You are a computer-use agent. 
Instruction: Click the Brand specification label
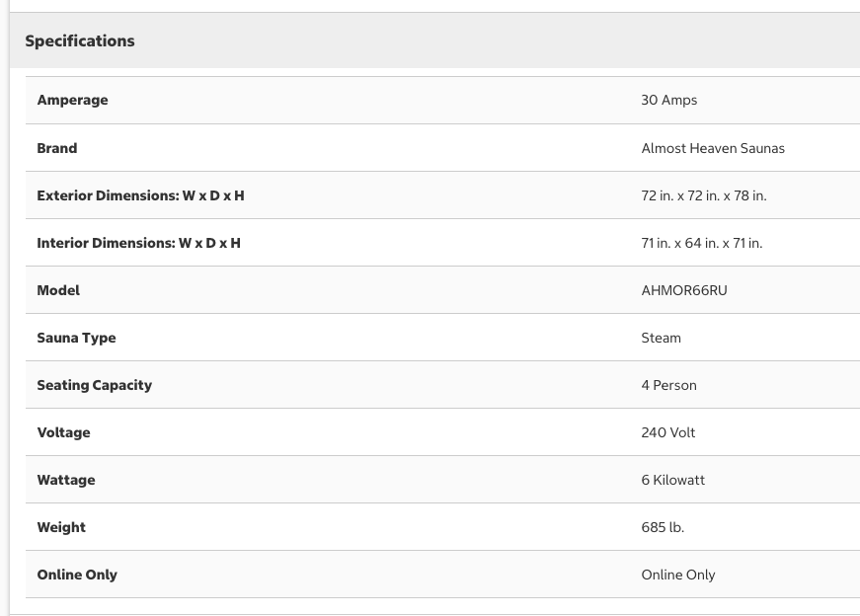[56, 148]
